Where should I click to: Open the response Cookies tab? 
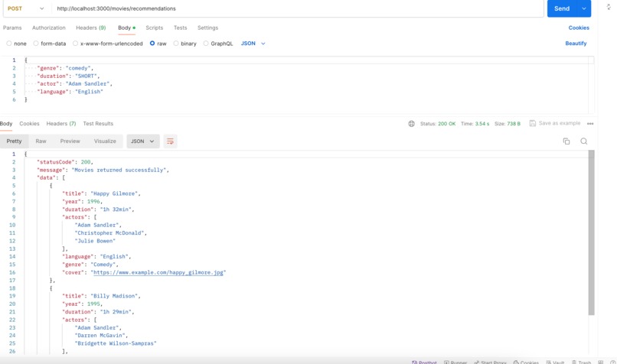point(30,124)
